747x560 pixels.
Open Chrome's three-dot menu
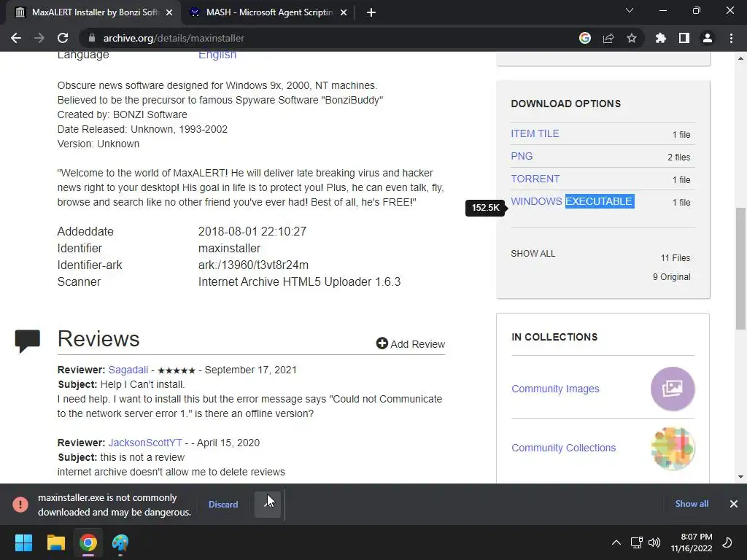point(731,38)
